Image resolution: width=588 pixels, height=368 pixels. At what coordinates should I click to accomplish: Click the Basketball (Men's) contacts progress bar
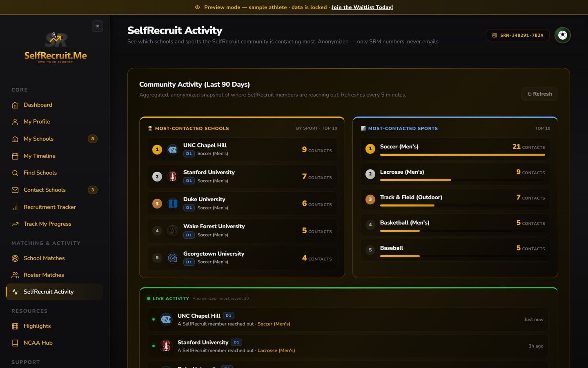point(462,231)
